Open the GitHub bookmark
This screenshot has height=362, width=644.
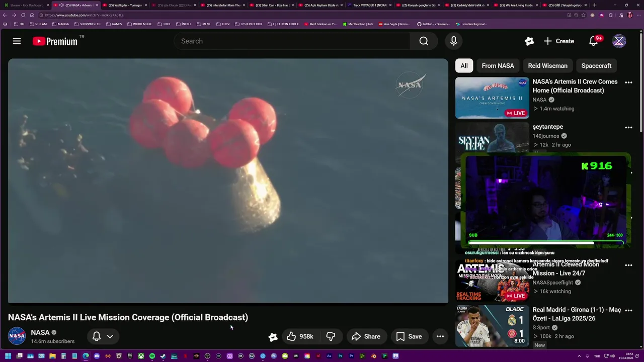pos(434,24)
